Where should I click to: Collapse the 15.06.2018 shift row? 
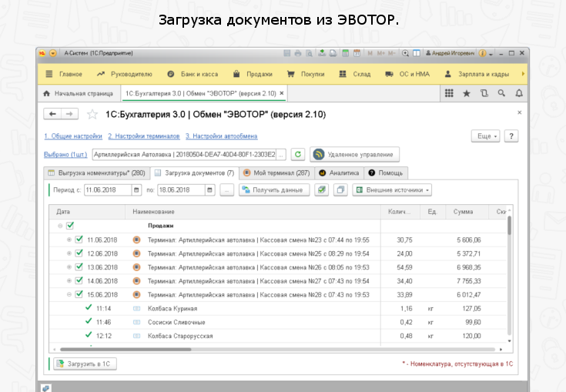[x=69, y=295]
